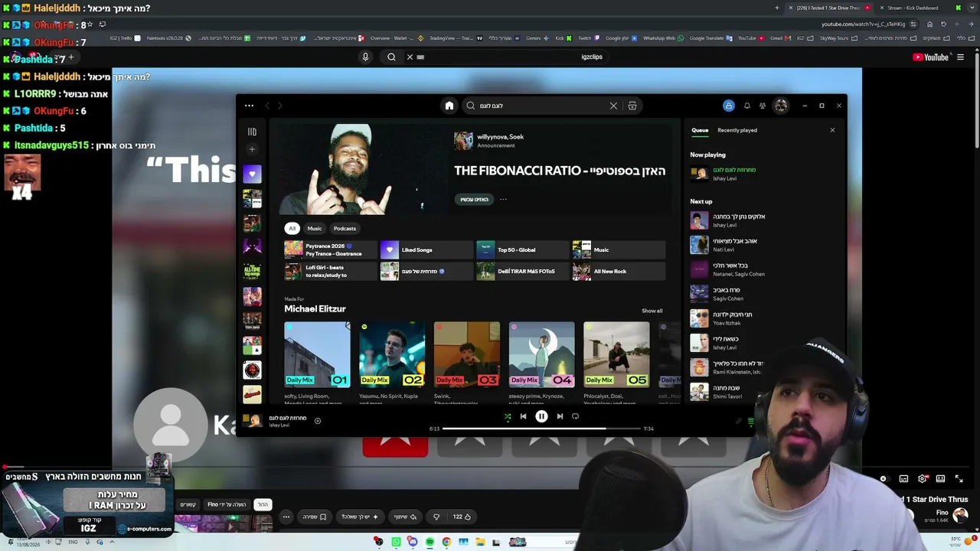This screenshot has height=551, width=980.
Task: Open DeBÍ TiRAR MáS FOToS album tile
Action: pos(523,271)
